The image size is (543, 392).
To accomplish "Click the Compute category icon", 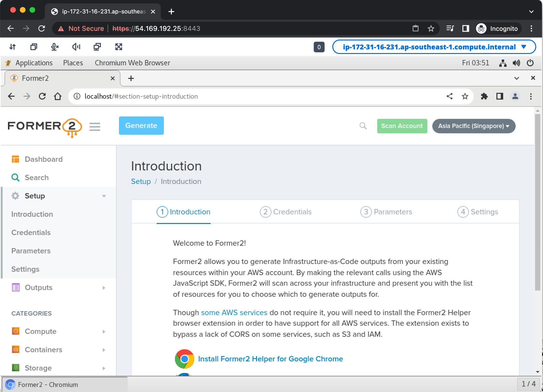I will coord(16,331).
